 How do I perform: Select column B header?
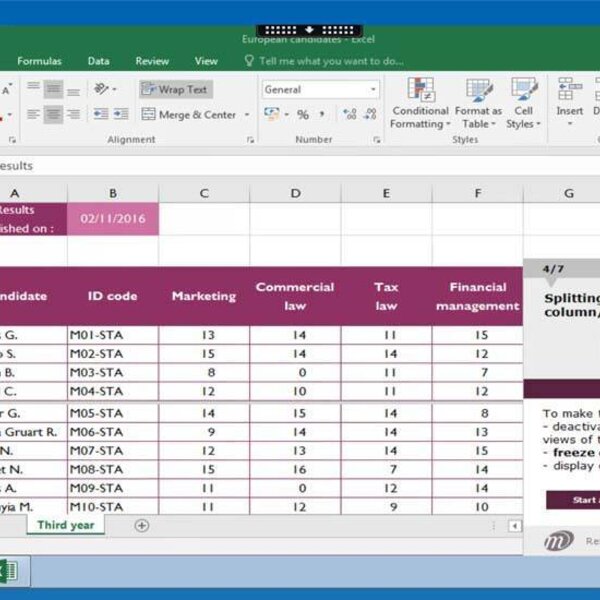click(113, 193)
